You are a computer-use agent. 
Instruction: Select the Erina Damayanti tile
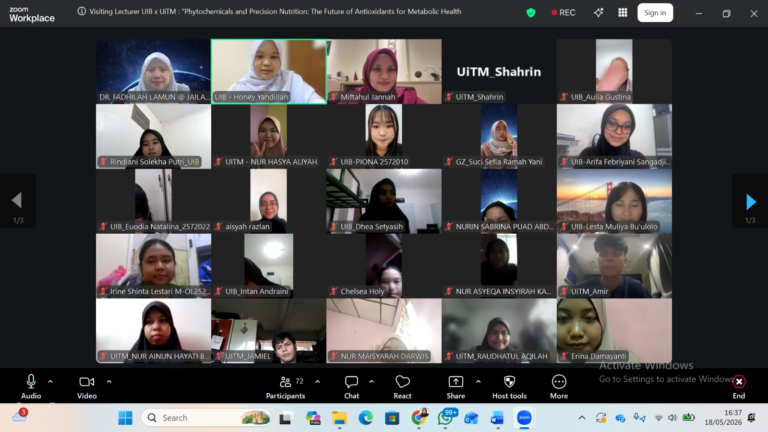(614, 331)
